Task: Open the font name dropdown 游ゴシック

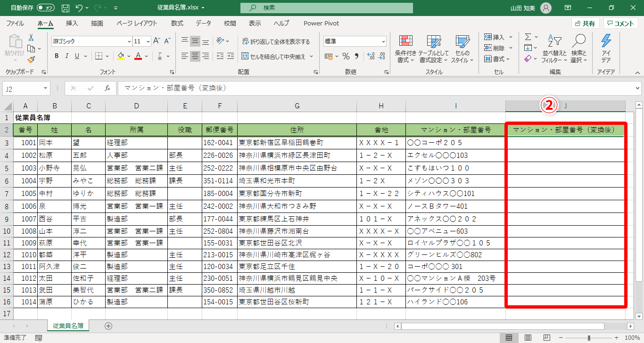Action: [128, 41]
